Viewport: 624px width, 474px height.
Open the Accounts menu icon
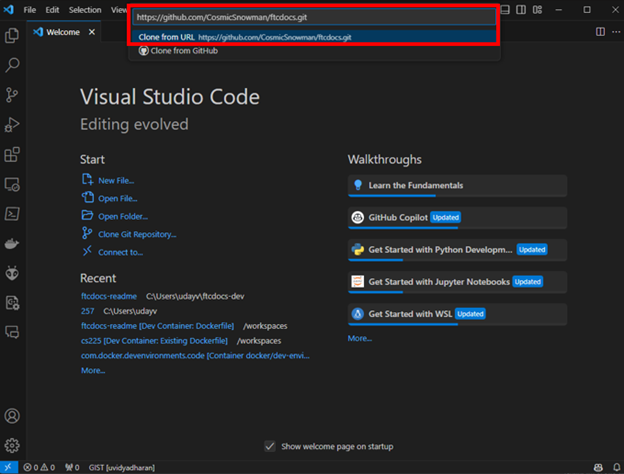(x=13, y=415)
